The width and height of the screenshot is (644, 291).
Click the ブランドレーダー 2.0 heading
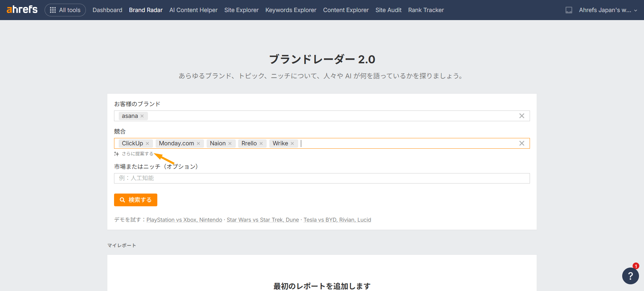(x=322, y=59)
